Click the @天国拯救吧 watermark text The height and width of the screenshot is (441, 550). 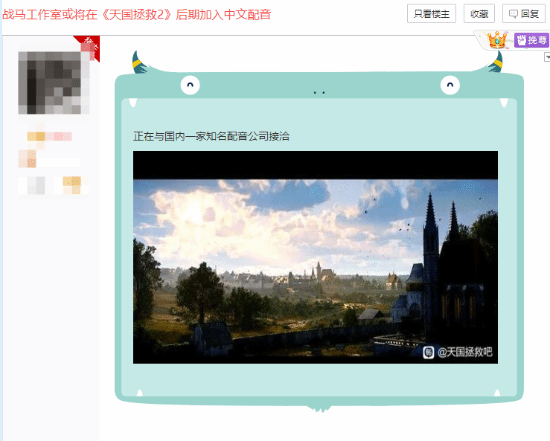[465, 352]
